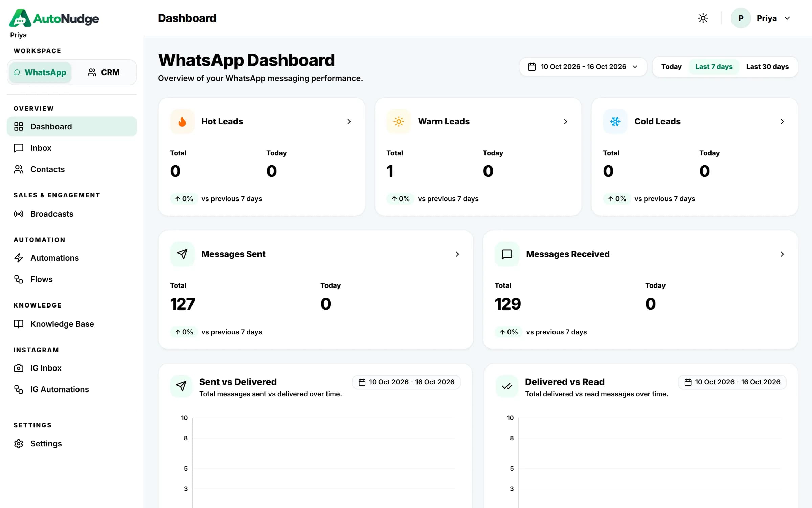Open Broadcasts section
This screenshot has height=508, width=812.
72,214
